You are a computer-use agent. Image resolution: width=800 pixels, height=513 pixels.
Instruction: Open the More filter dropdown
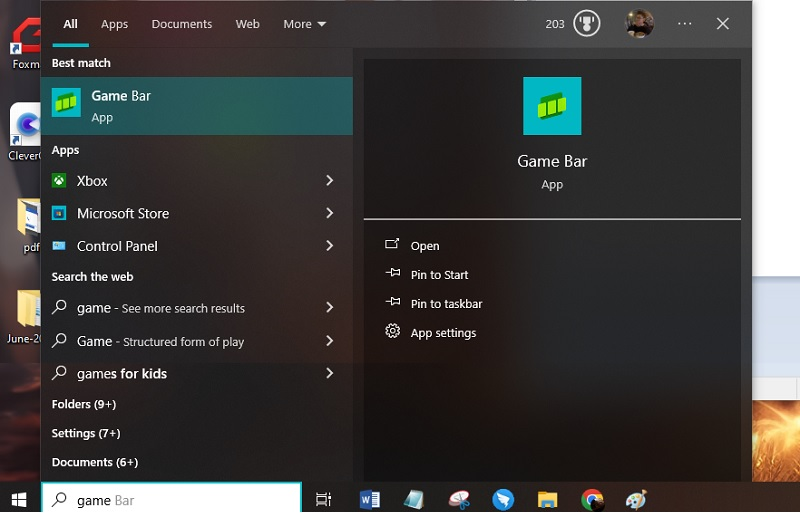tap(305, 24)
